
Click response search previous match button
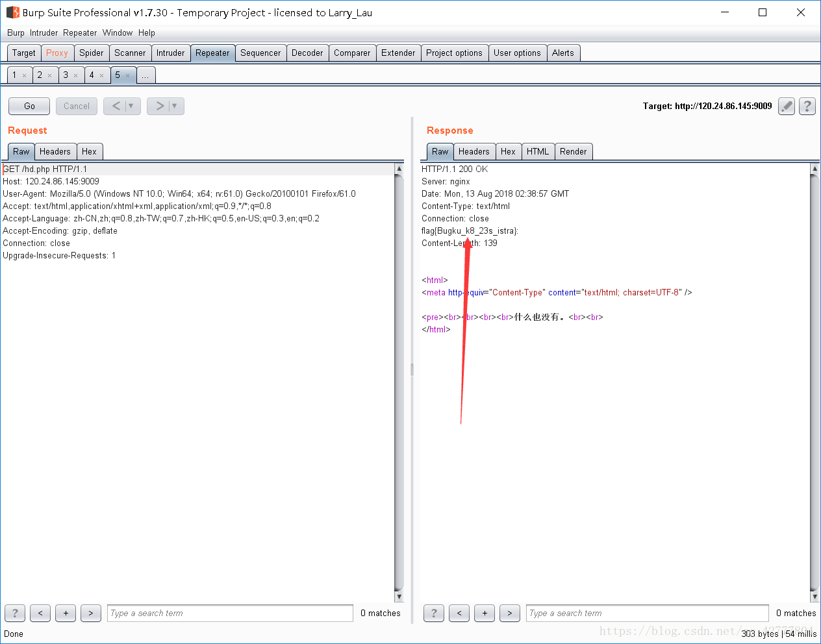[x=459, y=613]
